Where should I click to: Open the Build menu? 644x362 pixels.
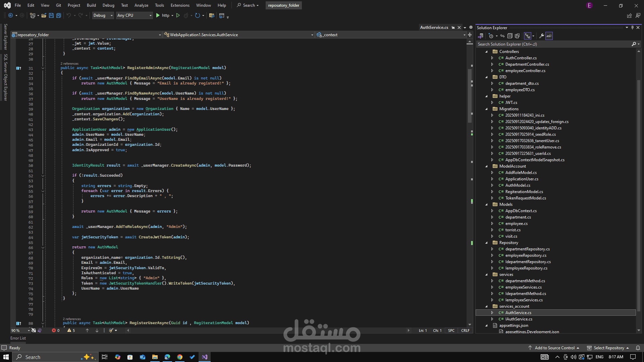tap(91, 5)
